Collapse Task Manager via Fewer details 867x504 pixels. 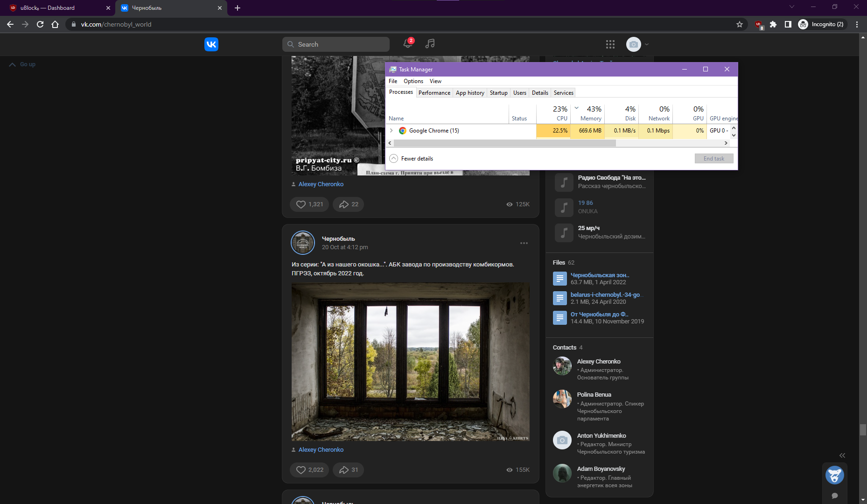point(412,158)
